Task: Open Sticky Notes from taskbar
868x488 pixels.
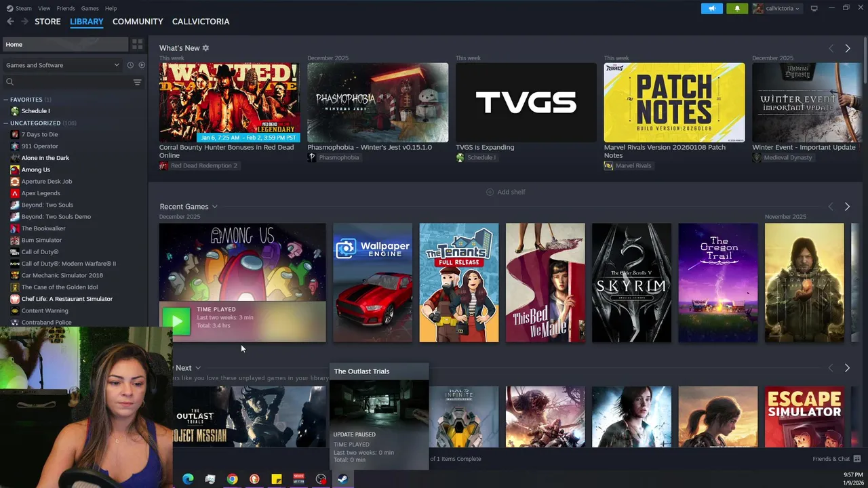Action: (277, 479)
